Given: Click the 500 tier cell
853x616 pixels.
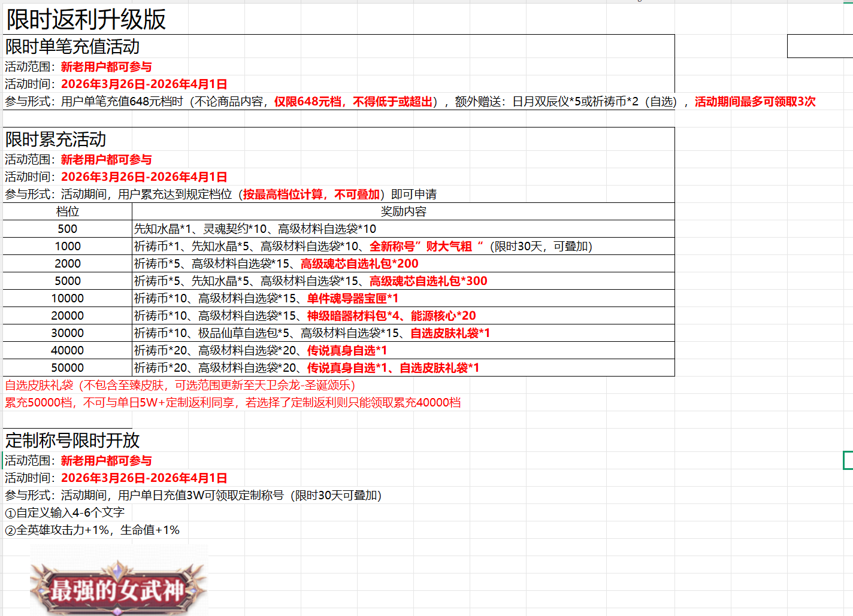Looking at the screenshot, I should coord(67,229).
